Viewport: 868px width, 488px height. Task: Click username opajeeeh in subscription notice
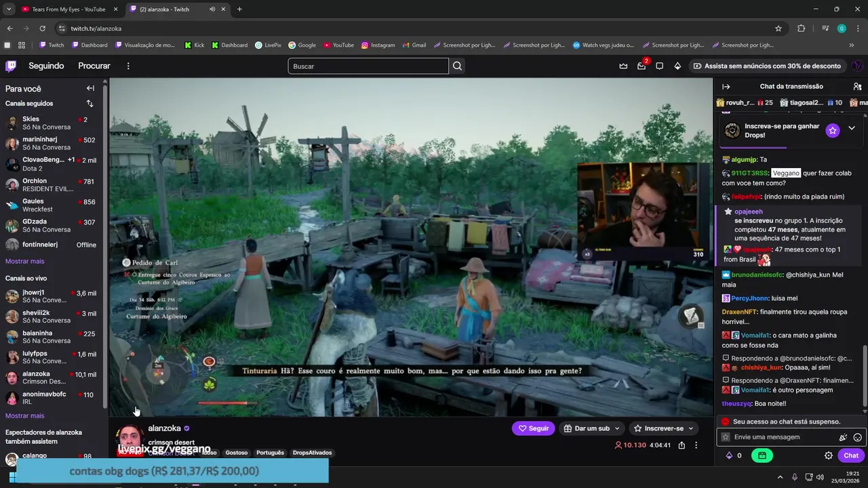tap(748, 211)
